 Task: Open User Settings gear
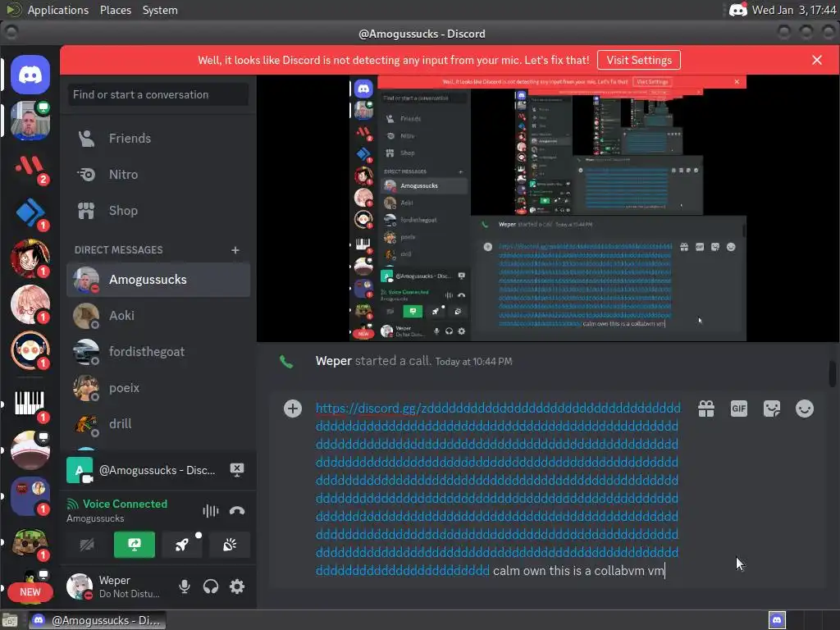(237, 587)
